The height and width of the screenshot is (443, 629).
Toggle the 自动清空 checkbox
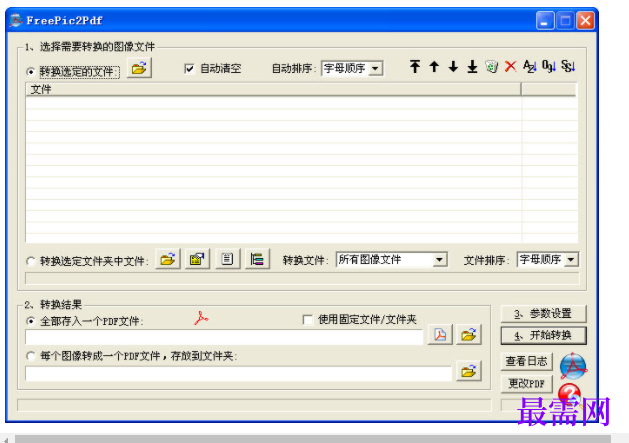[x=189, y=69]
